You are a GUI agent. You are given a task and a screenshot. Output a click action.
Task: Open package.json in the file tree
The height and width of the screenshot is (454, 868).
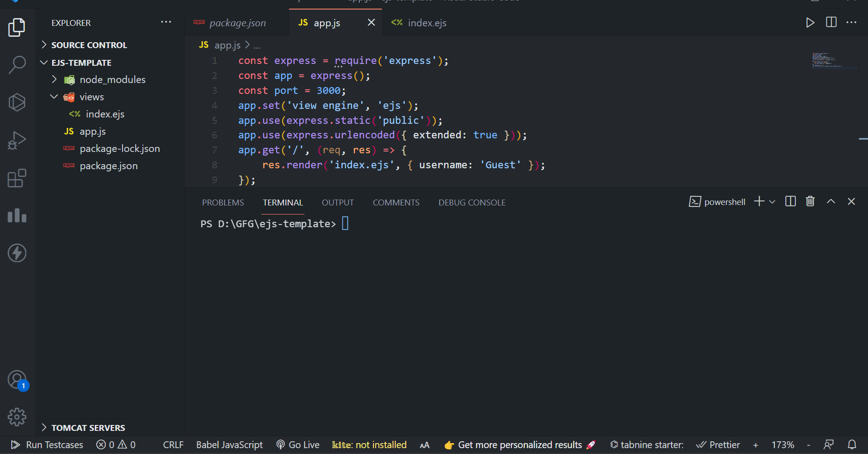(110, 166)
